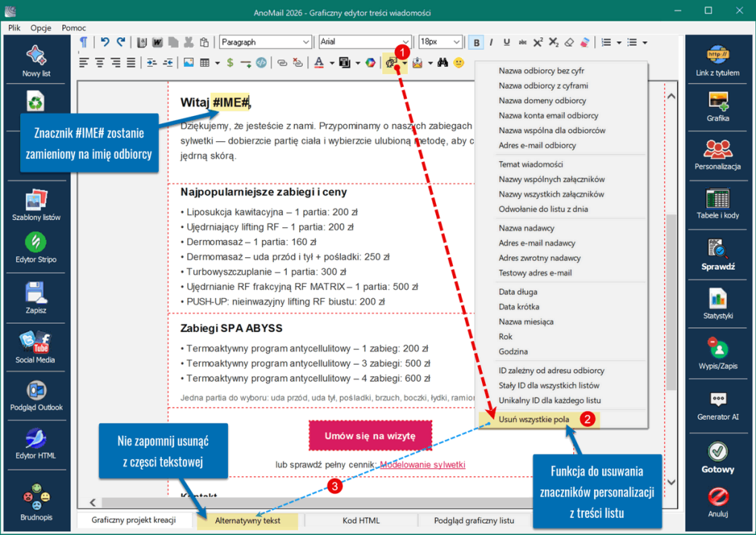
Task: Toggle bold formatting
Action: point(476,42)
